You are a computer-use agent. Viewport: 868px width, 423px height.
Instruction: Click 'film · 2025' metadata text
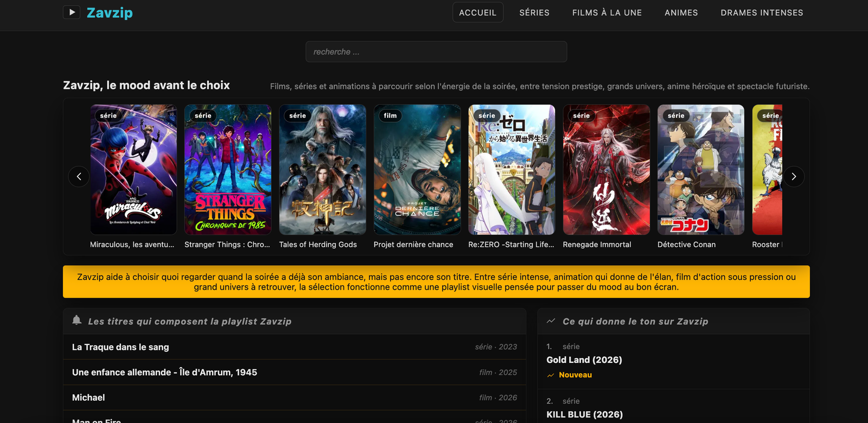coord(498,373)
